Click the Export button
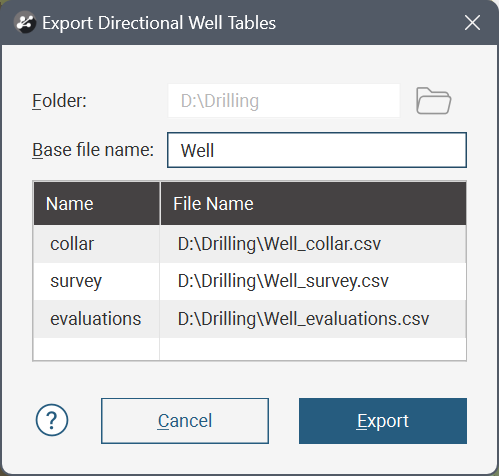The height and width of the screenshot is (476, 499). click(383, 421)
